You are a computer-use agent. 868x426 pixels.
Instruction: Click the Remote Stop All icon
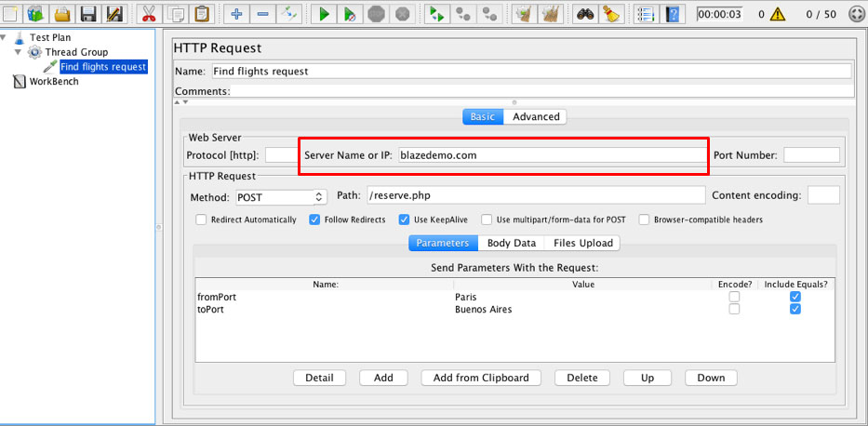(x=463, y=13)
